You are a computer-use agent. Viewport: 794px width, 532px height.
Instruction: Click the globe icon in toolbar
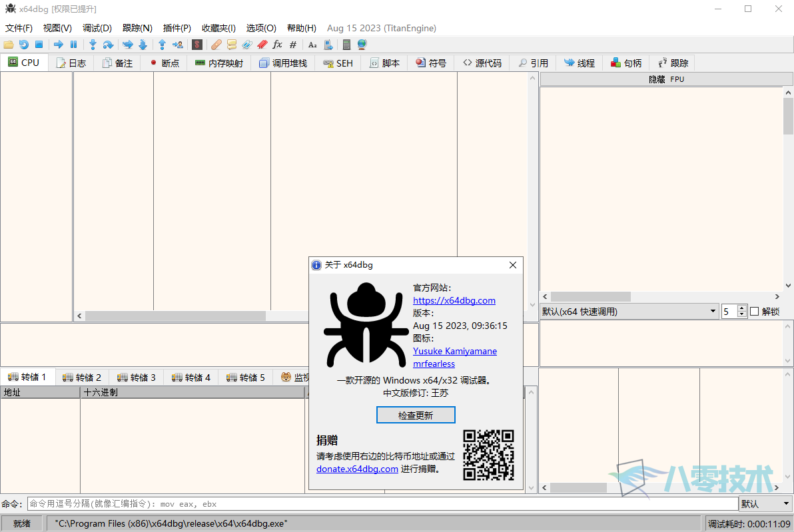pyautogui.click(x=362, y=45)
